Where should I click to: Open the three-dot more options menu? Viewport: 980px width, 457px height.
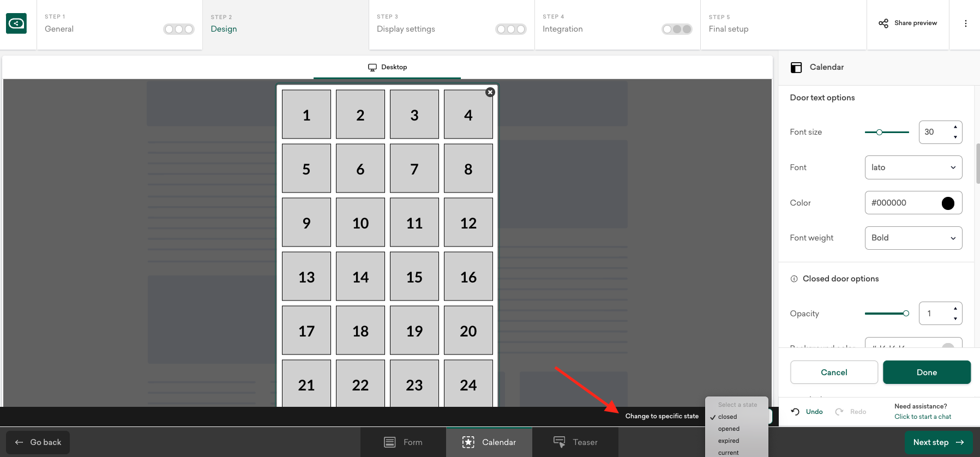(x=965, y=23)
